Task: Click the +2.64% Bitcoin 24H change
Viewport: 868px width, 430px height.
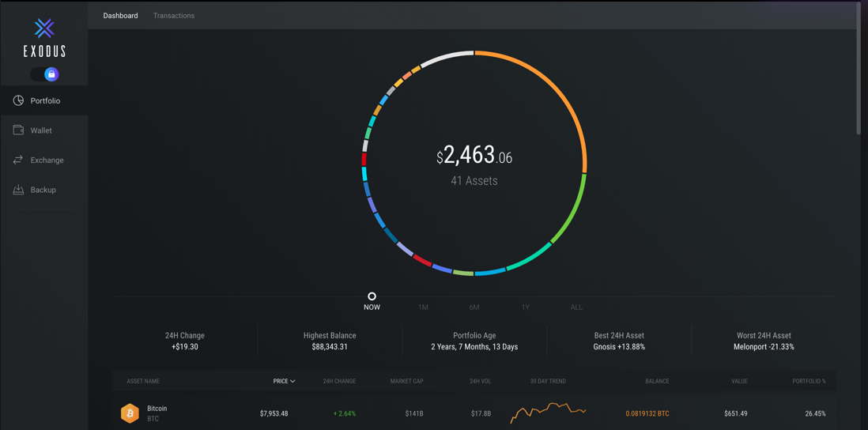Action: (x=345, y=413)
